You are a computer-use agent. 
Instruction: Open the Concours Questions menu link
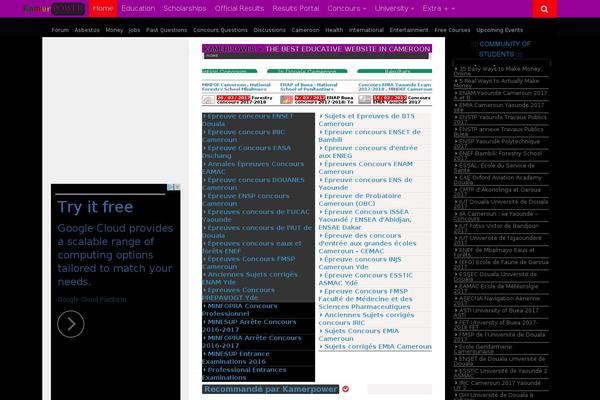tap(220, 30)
